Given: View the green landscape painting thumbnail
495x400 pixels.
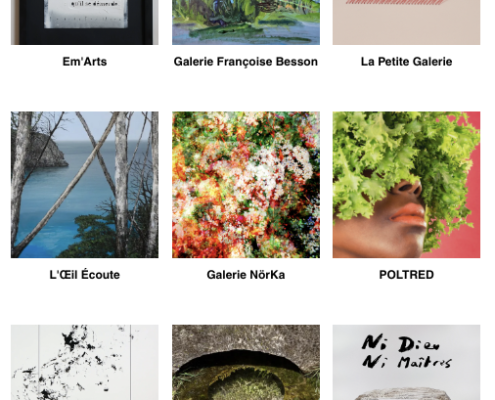Looking at the screenshot, I should coord(246,22).
